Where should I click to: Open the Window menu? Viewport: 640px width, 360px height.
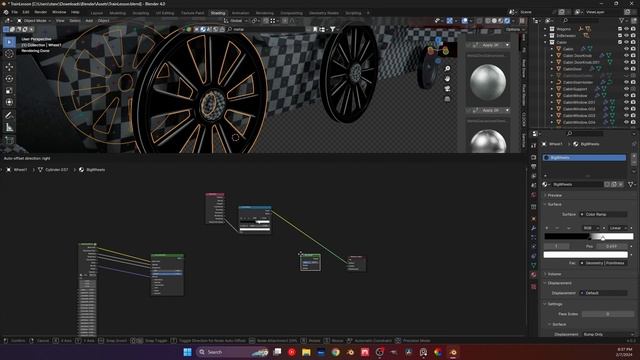[x=59, y=12]
